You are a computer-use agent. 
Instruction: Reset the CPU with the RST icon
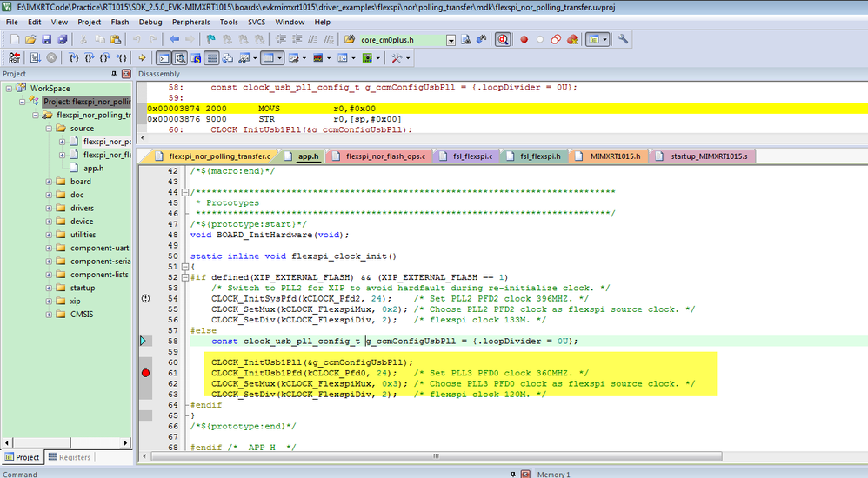(x=15, y=58)
